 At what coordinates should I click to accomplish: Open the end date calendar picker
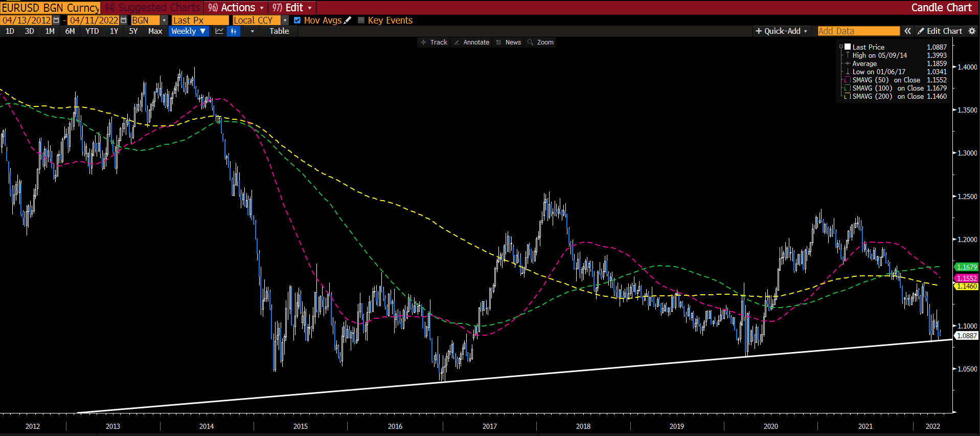point(123,20)
